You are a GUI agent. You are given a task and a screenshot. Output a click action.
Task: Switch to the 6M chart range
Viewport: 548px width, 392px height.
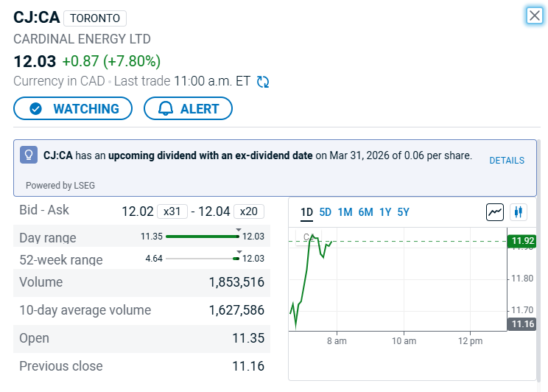click(x=365, y=212)
